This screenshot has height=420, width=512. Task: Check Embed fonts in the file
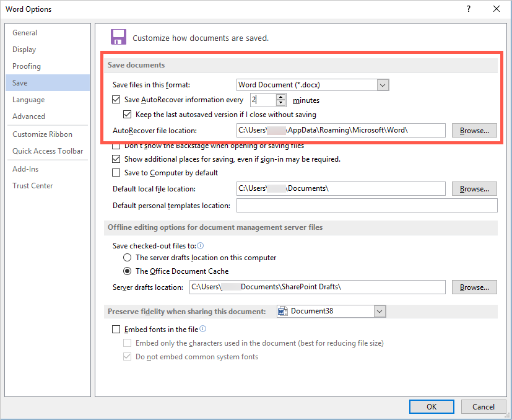(116, 330)
